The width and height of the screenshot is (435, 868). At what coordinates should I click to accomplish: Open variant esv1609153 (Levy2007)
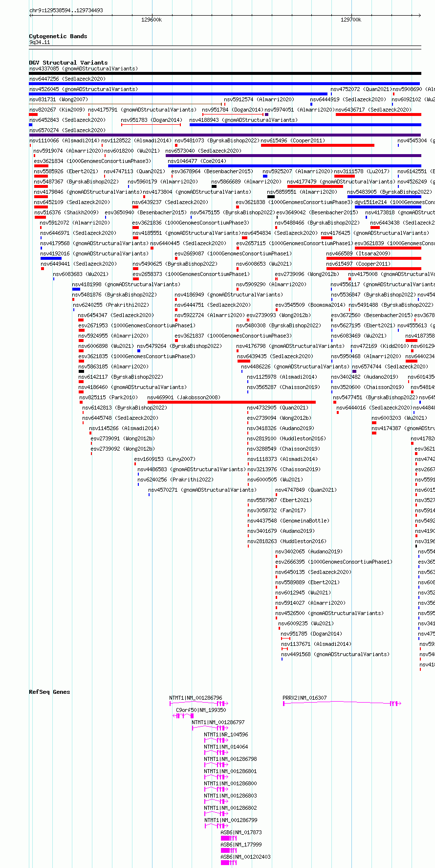[x=165, y=459]
